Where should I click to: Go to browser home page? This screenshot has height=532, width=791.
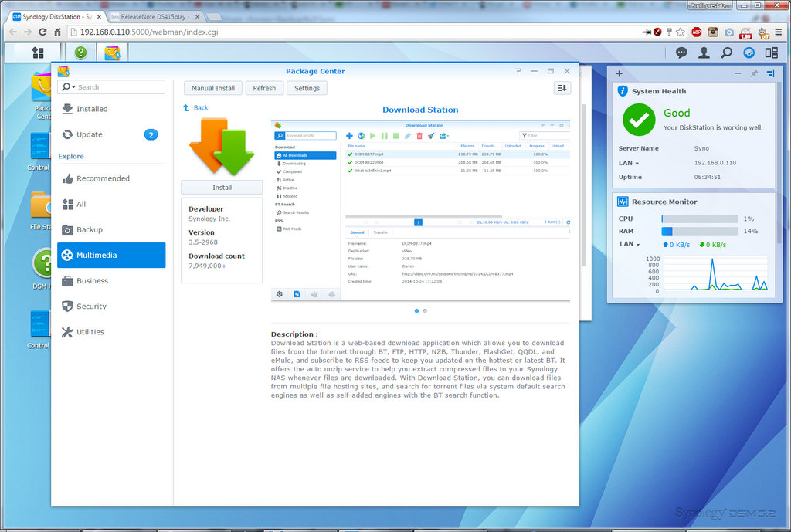coord(57,32)
